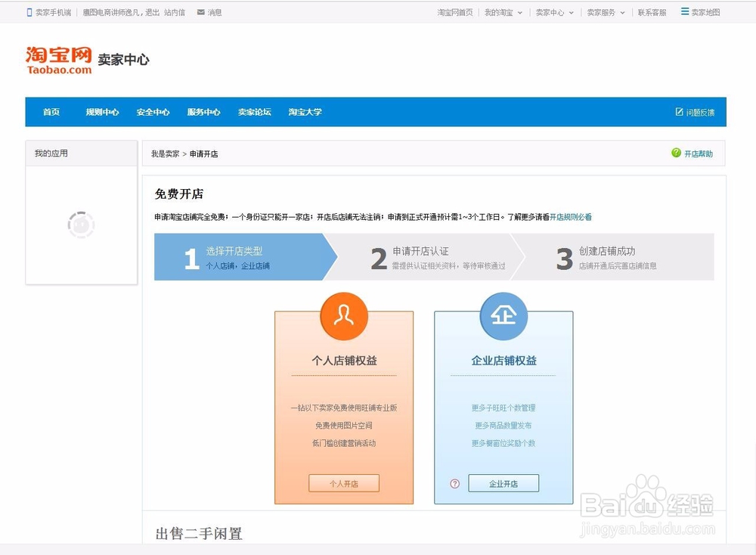
Task: Click step 1 选择开店类型
Action: point(246,257)
